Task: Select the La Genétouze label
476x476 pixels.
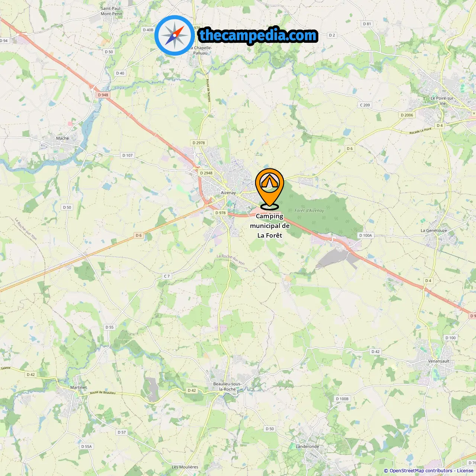Action: click(x=434, y=231)
